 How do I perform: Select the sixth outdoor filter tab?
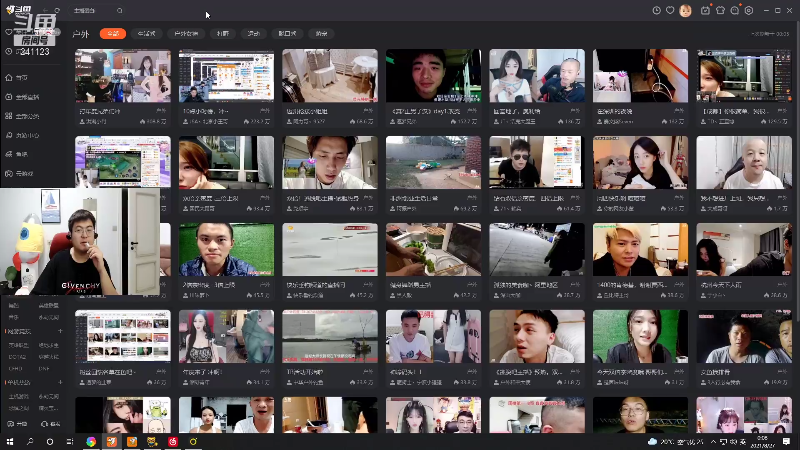point(287,34)
